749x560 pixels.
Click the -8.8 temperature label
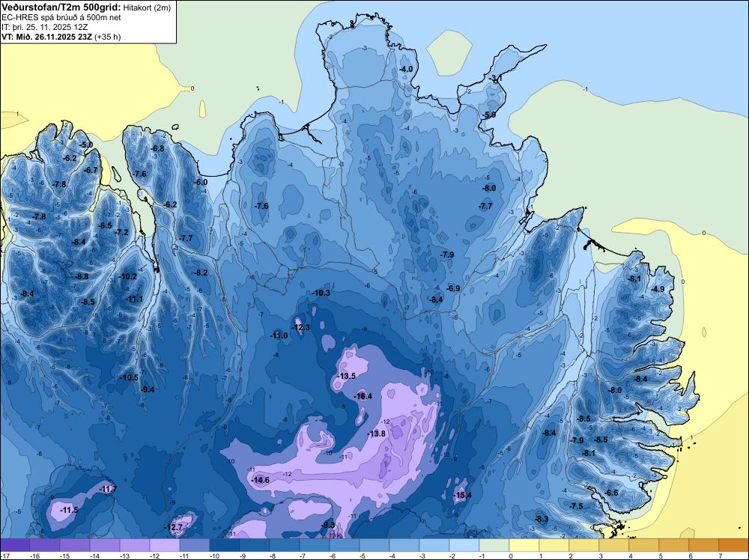(82, 276)
